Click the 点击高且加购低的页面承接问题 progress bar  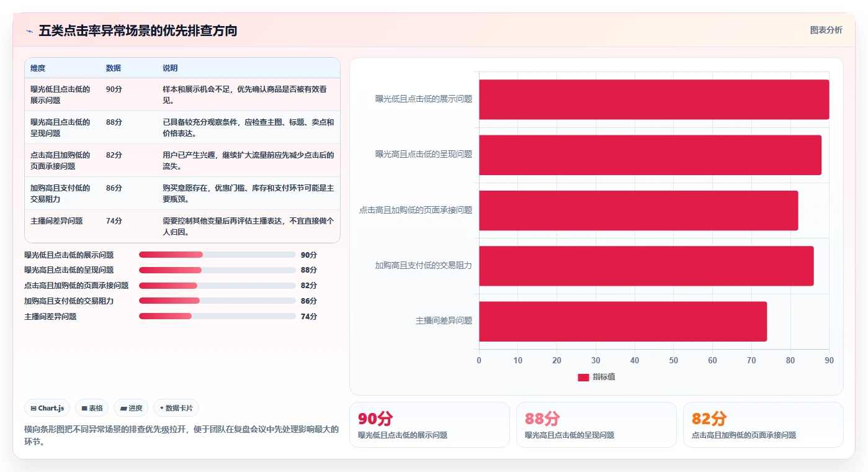[x=217, y=286]
